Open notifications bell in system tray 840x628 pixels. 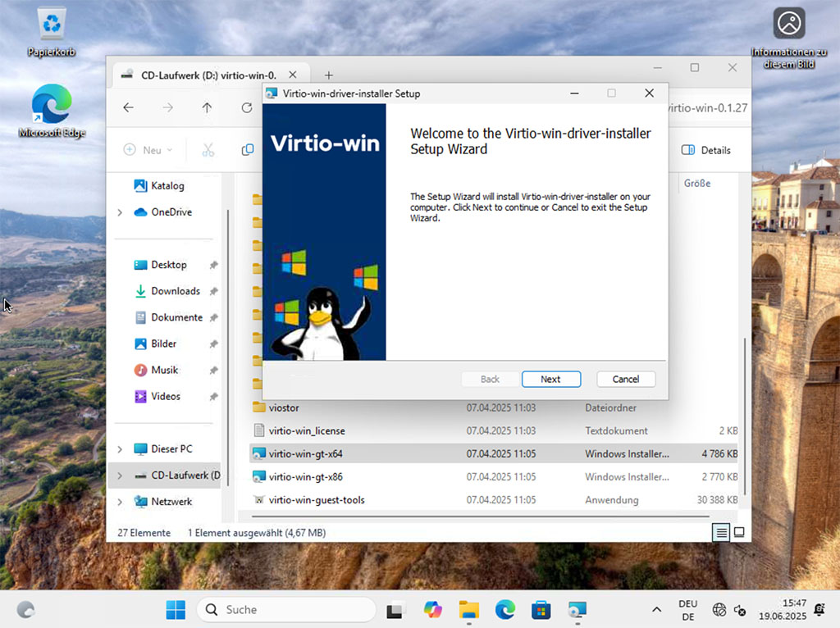(819, 609)
